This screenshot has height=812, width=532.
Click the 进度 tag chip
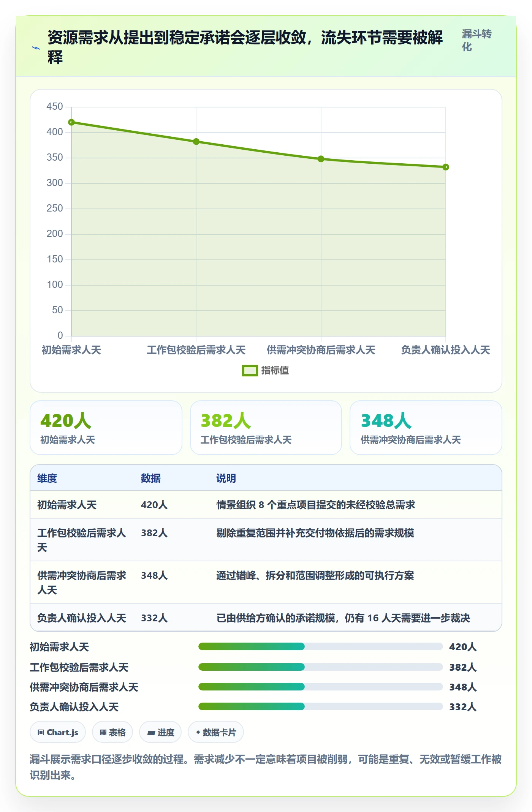point(160,732)
